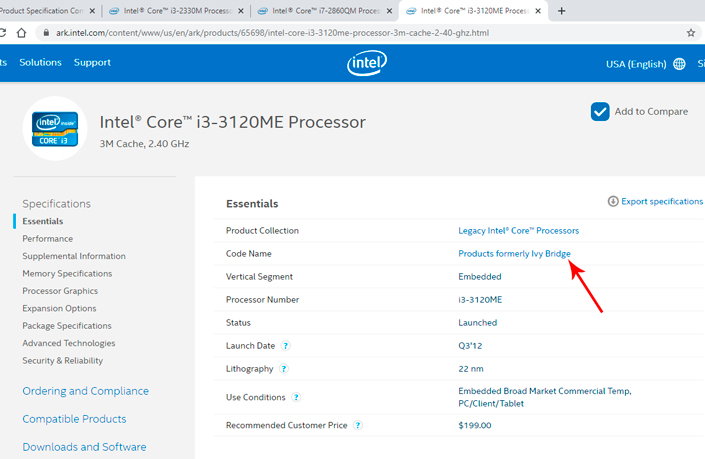Switch to the i7-2860QM Processor tab
Screen dimensions: 705x459
click(325, 11)
